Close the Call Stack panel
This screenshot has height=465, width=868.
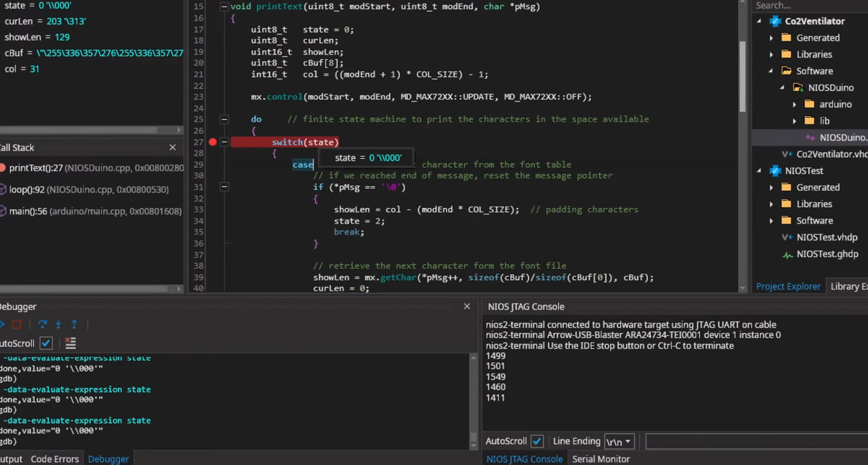(x=173, y=147)
